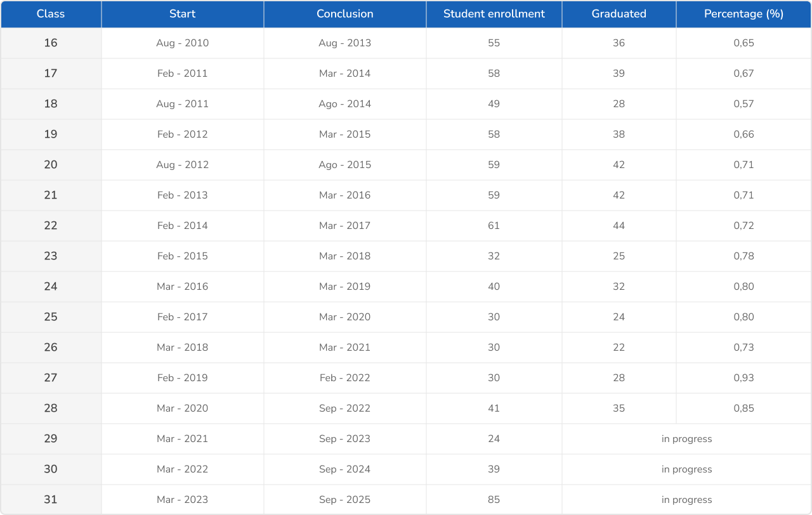Image resolution: width=812 pixels, height=515 pixels.
Task: Click the Conclusion column header
Action: [x=345, y=14]
